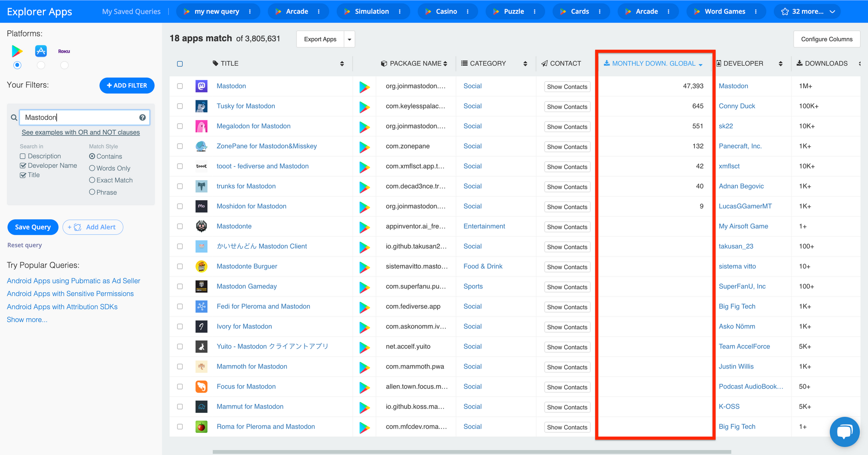Uncheck Title search option
This screenshot has width=868, height=455.
[x=23, y=175]
